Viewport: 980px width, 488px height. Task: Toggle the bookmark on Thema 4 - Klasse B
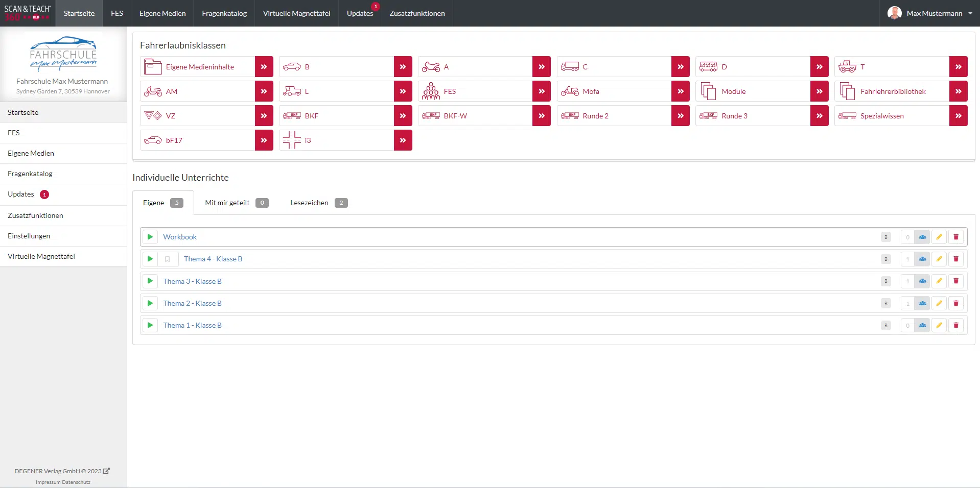point(167,259)
